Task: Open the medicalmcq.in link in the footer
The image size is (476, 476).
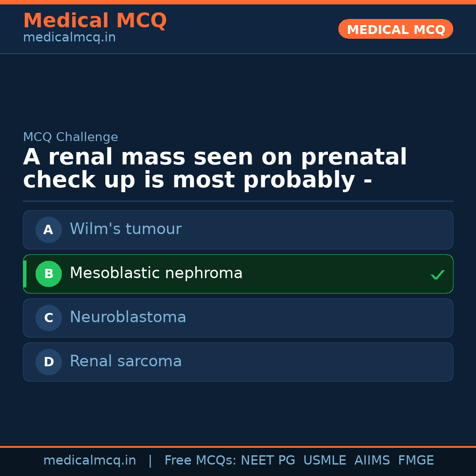Action: (89, 461)
